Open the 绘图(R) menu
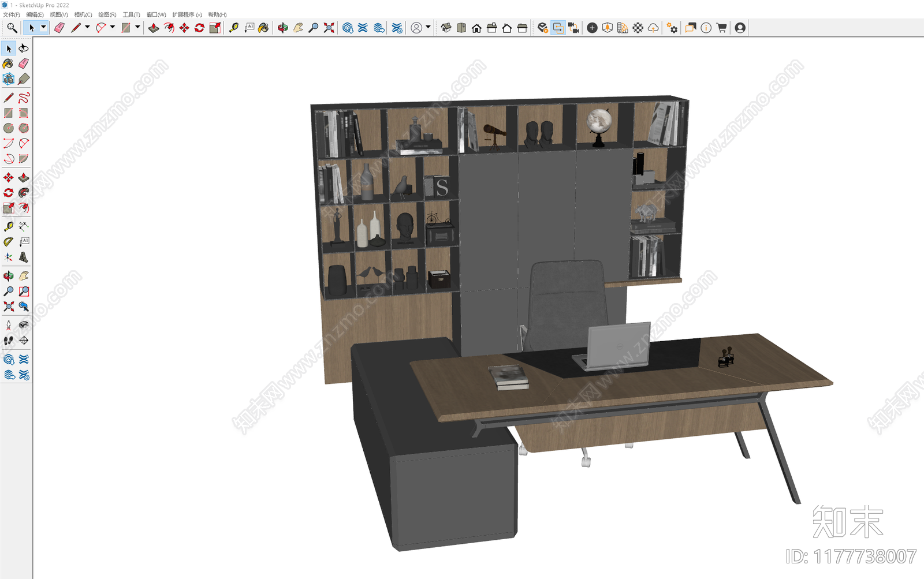924x579 pixels. (x=107, y=14)
